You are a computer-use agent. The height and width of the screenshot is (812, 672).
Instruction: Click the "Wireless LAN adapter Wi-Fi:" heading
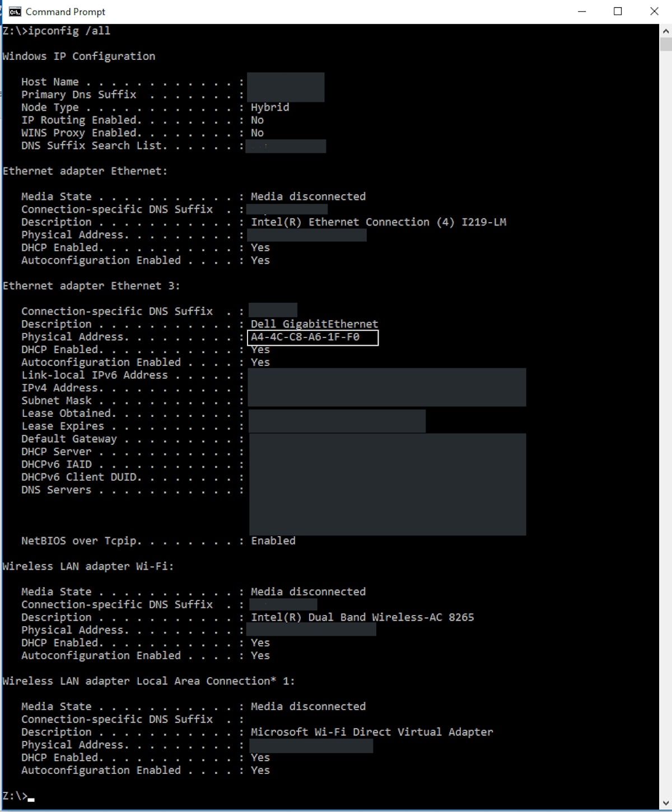(88, 566)
